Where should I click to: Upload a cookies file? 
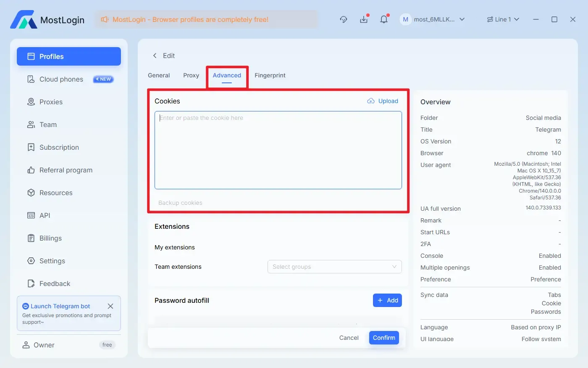383,101
